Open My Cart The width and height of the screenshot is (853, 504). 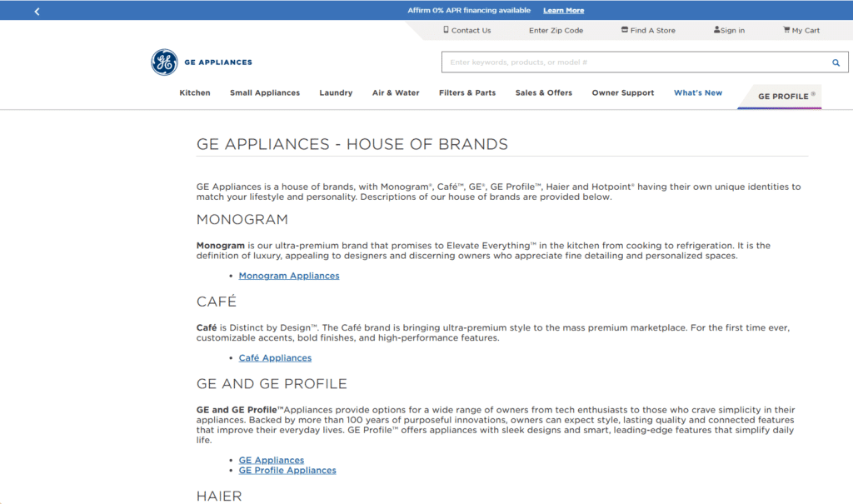click(x=801, y=31)
